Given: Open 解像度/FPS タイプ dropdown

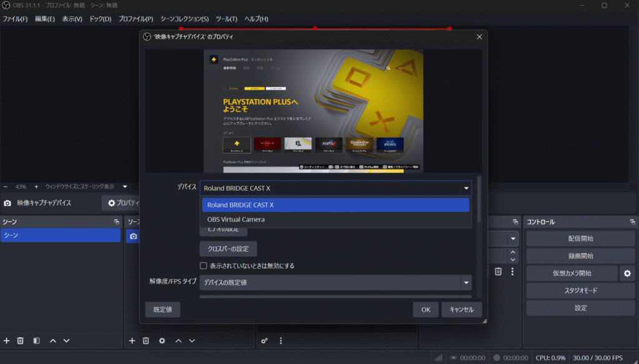Looking at the screenshot, I should tap(335, 282).
